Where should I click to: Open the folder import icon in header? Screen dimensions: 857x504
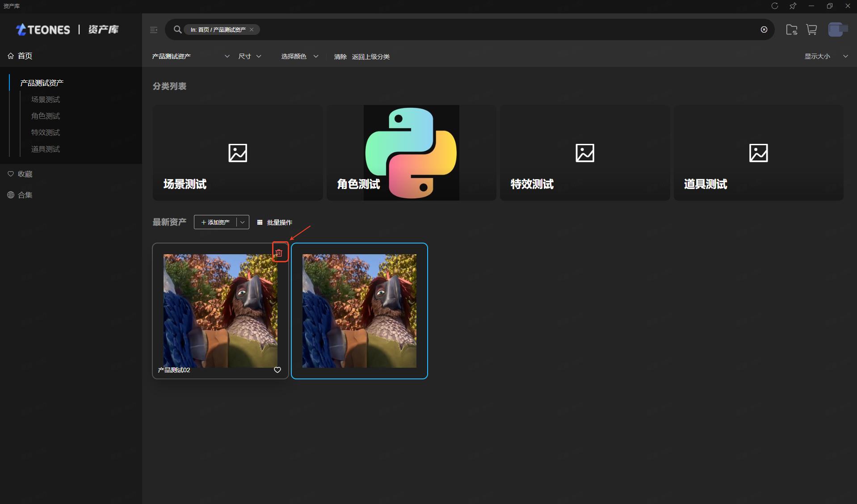click(791, 29)
